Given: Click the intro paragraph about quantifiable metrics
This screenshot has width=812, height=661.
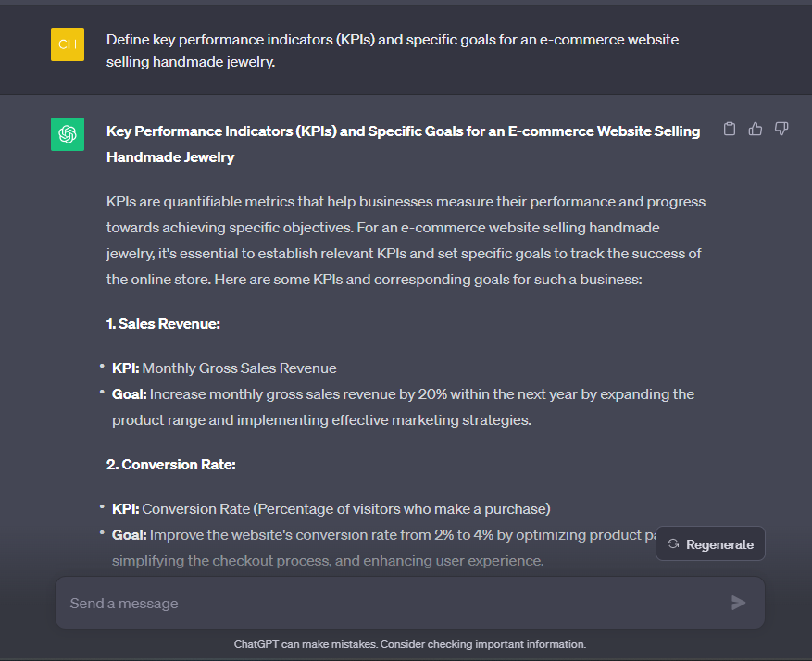Looking at the screenshot, I should point(406,241).
